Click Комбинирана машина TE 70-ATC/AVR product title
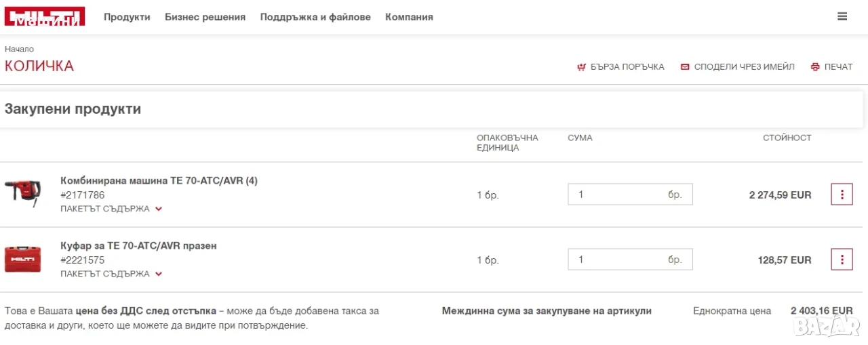This screenshot has width=868, height=345. (x=159, y=181)
